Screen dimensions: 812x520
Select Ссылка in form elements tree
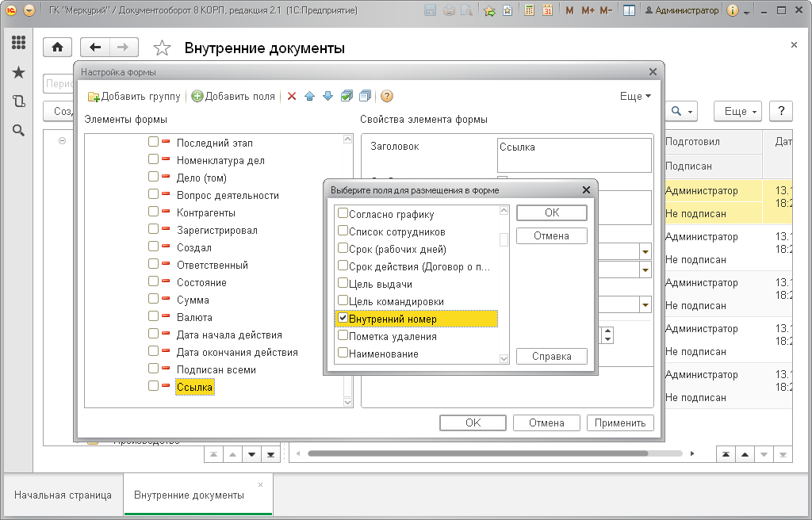195,387
